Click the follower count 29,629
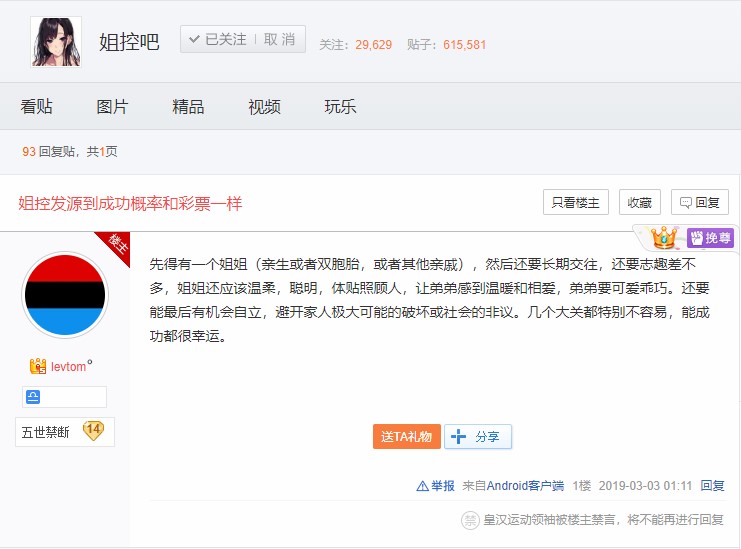 tap(373, 45)
